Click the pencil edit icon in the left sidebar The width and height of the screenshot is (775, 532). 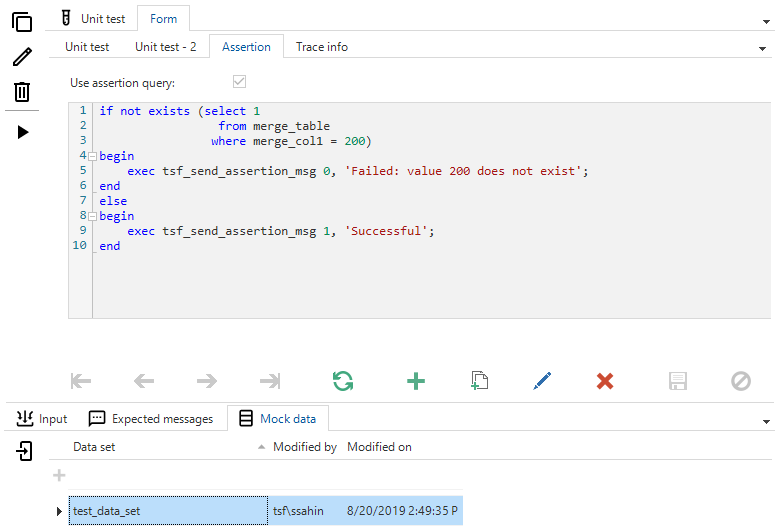pyautogui.click(x=22, y=57)
